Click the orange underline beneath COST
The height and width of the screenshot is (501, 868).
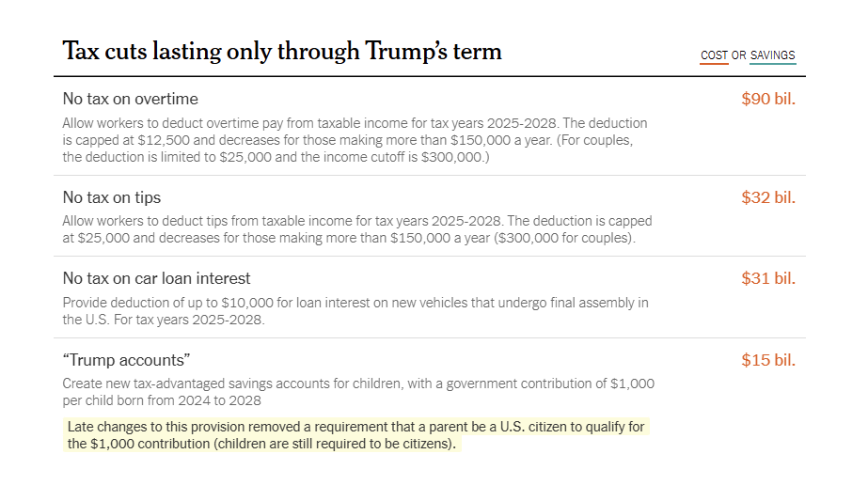714,64
